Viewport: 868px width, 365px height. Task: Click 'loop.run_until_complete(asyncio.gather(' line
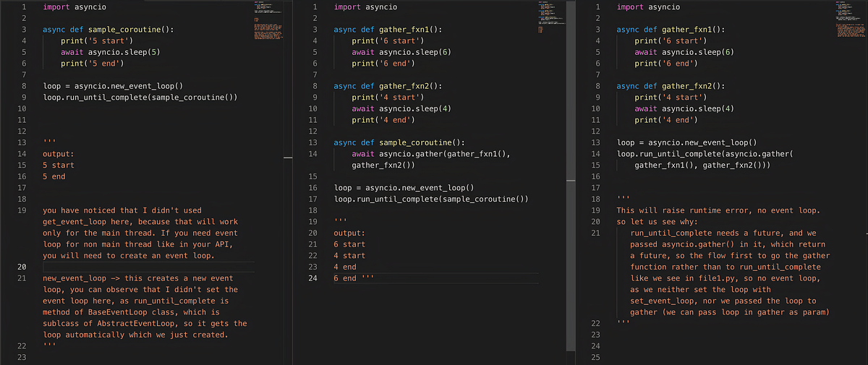[705, 153]
